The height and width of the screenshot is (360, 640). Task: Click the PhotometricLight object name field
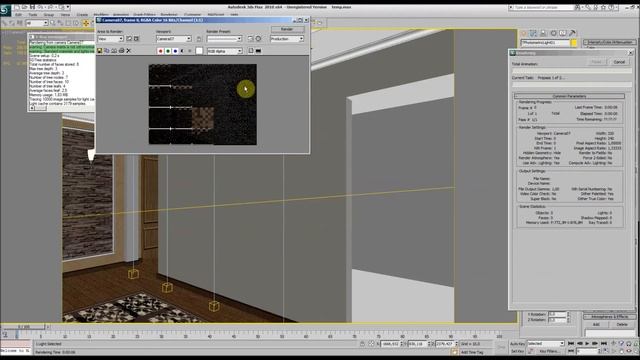click(x=546, y=42)
